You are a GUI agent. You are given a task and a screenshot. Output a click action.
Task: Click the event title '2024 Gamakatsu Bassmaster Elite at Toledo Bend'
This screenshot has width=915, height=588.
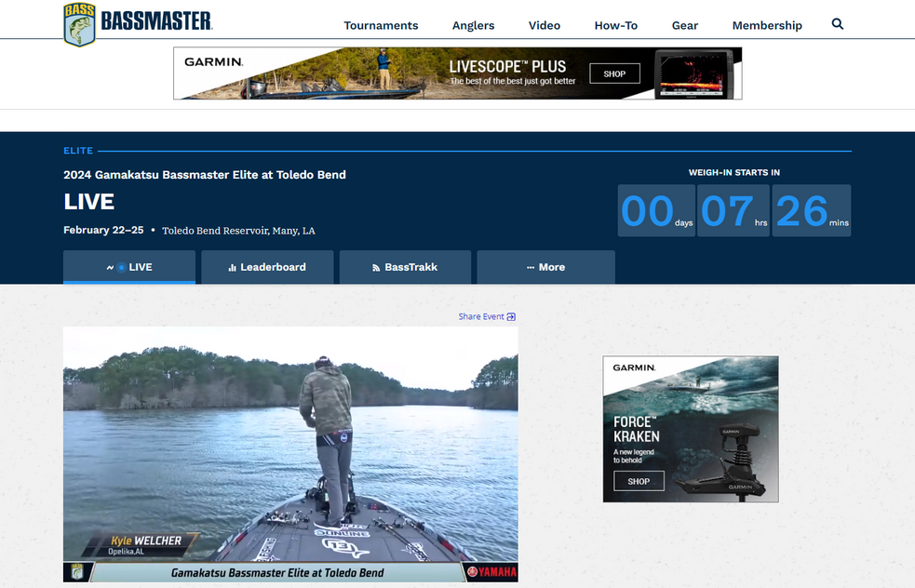205,175
